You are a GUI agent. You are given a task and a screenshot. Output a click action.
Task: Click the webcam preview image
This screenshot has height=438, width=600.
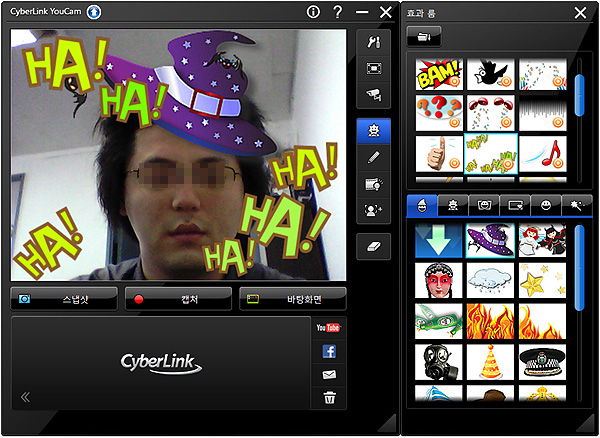pyautogui.click(x=178, y=155)
